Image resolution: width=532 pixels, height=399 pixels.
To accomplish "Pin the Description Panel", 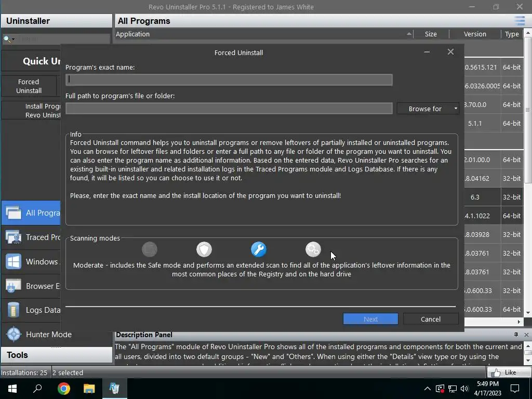I will 516,335.
